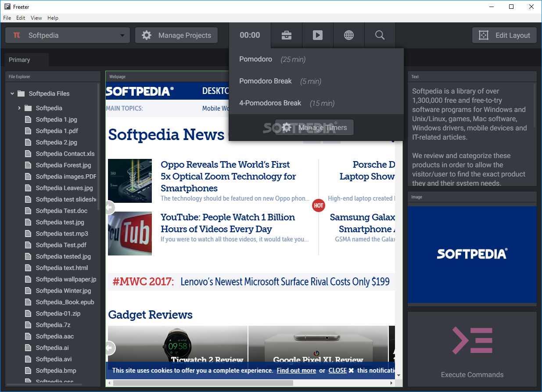Open Softpedia project dropdown
Screen dimensions: 542x392
[x=68, y=36]
